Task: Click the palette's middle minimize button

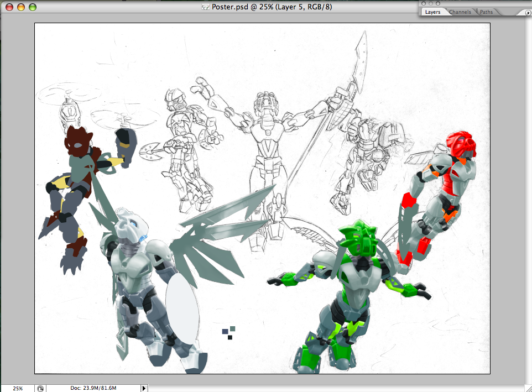Action: point(431,3)
